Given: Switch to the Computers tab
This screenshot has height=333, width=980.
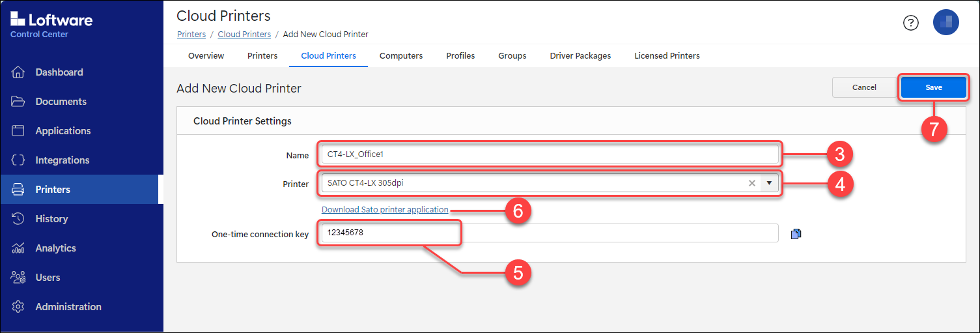Looking at the screenshot, I should point(401,56).
